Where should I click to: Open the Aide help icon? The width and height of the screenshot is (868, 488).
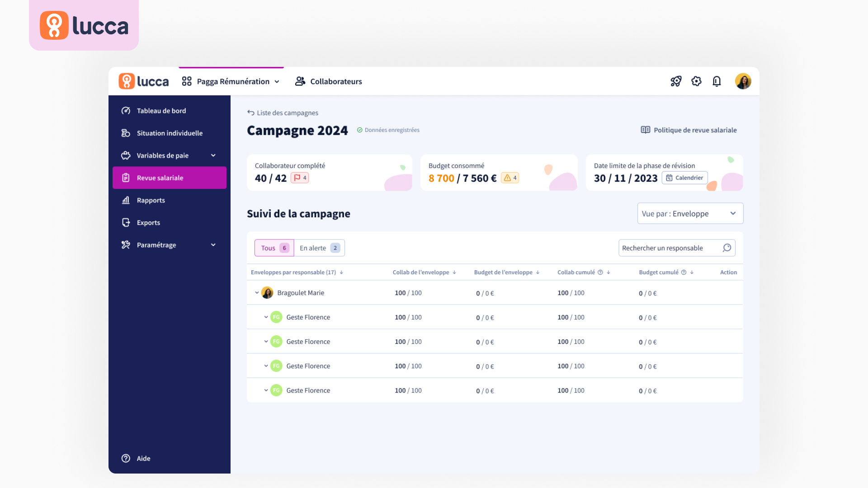[126, 458]
